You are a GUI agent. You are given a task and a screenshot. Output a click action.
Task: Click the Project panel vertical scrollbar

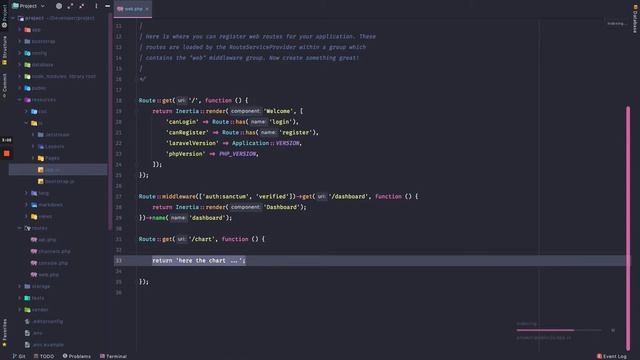tap(109, 122)
